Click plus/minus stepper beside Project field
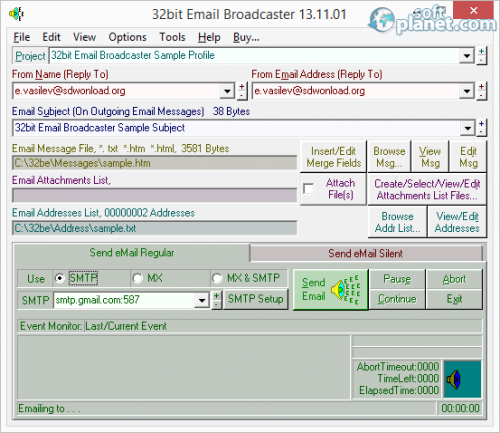The width and height of the screenshot is (500, 433). tap(481, 56)
